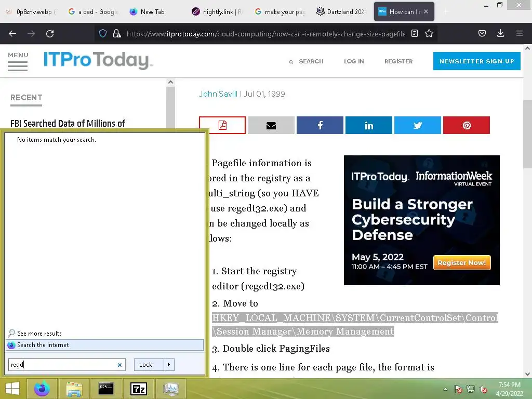Open the network status tray icon
This screenshot has height=399, width=532.
[x=471, y=389]
